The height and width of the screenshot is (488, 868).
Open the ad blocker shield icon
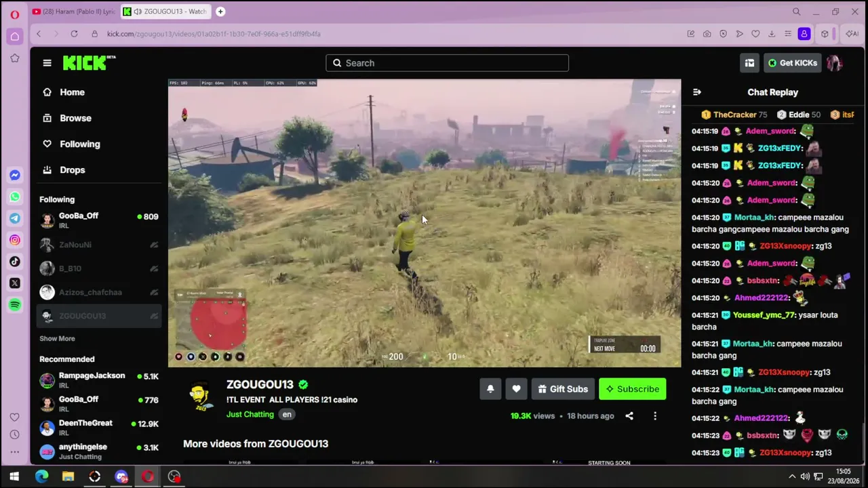tap(723, 34)
